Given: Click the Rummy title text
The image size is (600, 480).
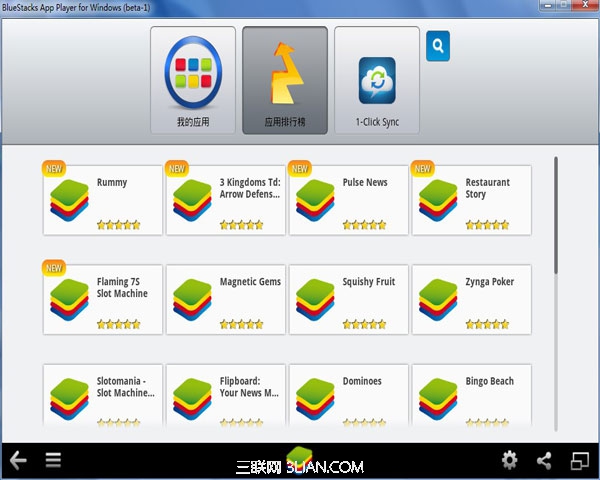Looking at the screenshot, I should coord(112,183).
